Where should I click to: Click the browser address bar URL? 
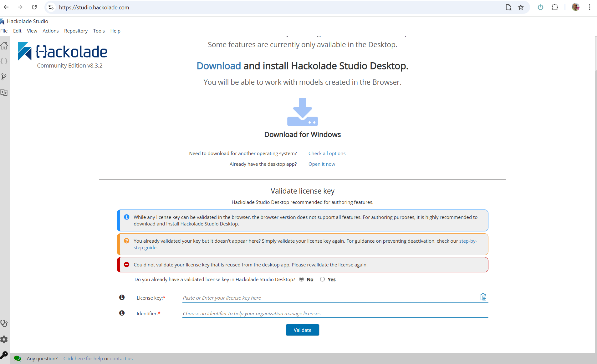[x=94, y=7]
